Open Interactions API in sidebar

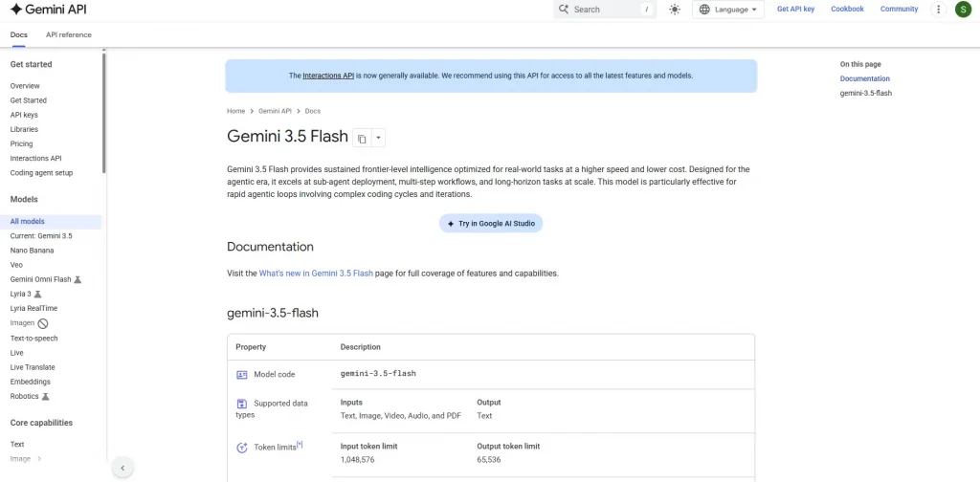[x=35, y=159]
